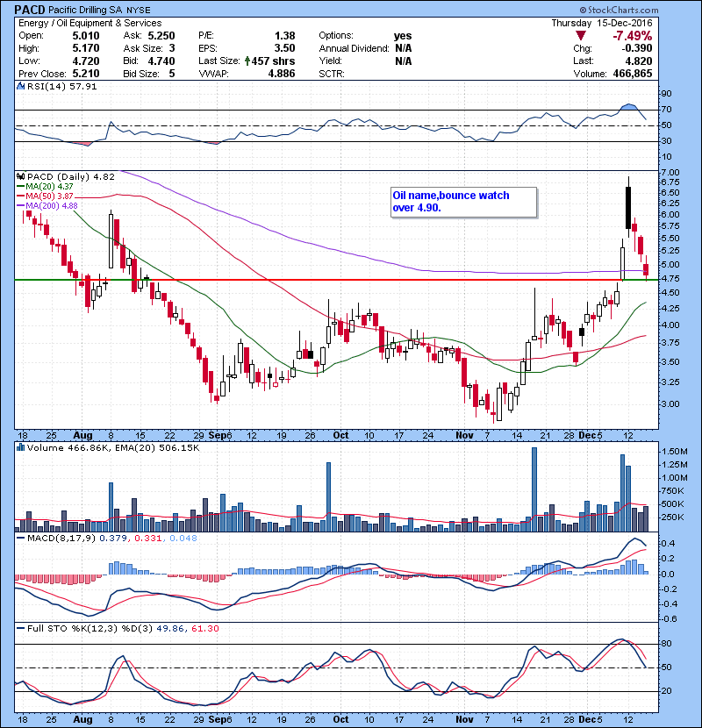
Task: Click the Yield label
Action: coord(330,61)
